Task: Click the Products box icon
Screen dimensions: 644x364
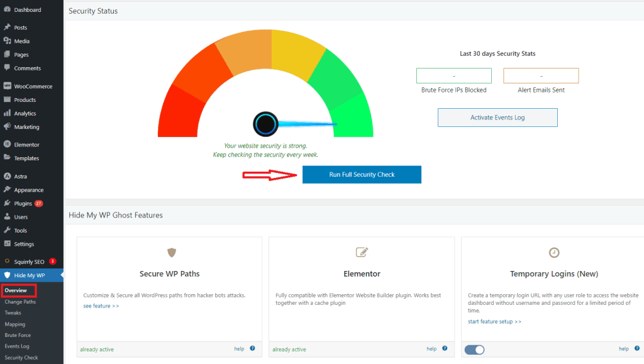Action: click(7, 99)
